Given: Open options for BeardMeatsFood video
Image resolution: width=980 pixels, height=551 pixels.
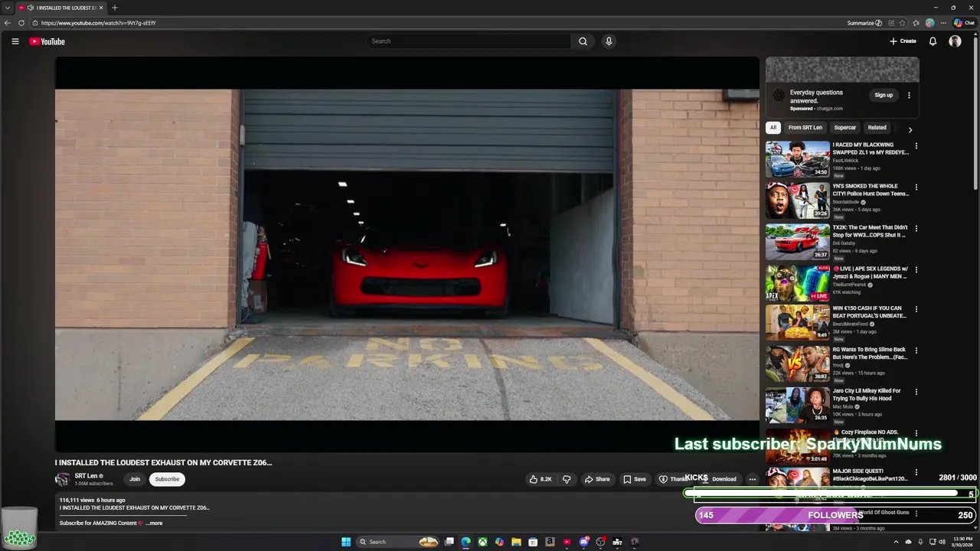Looking at the screenshot, I should tap(916, 309).
